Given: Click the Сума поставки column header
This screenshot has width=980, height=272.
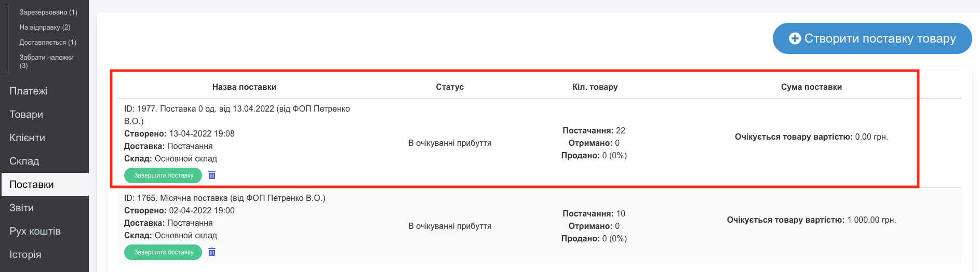Looking at the screenshot, I should point(811,87).
